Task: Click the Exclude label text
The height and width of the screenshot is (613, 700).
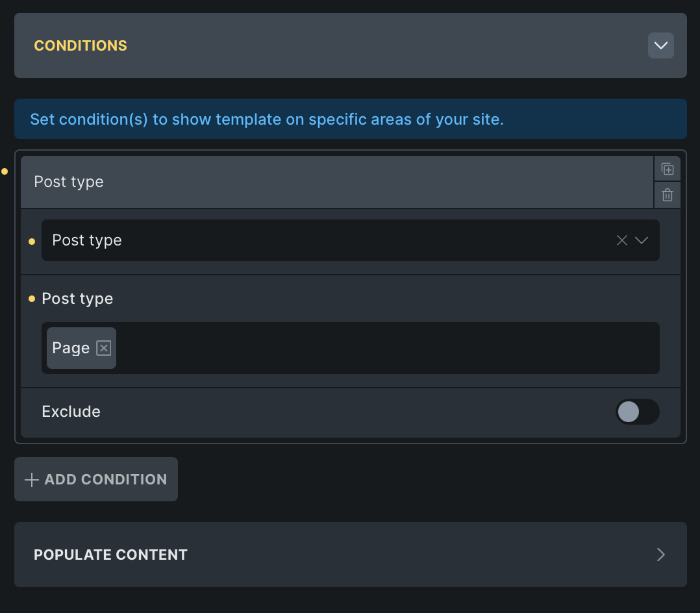Action: (71, 412)
